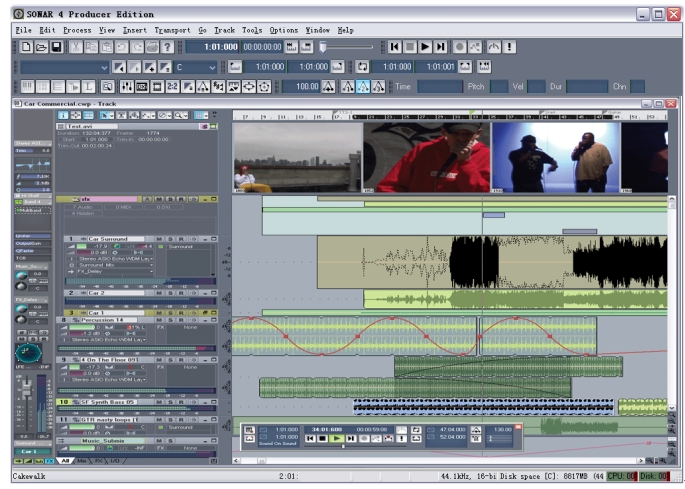
Task: Click the insert marker icon
Action: [x=149, y=67]
